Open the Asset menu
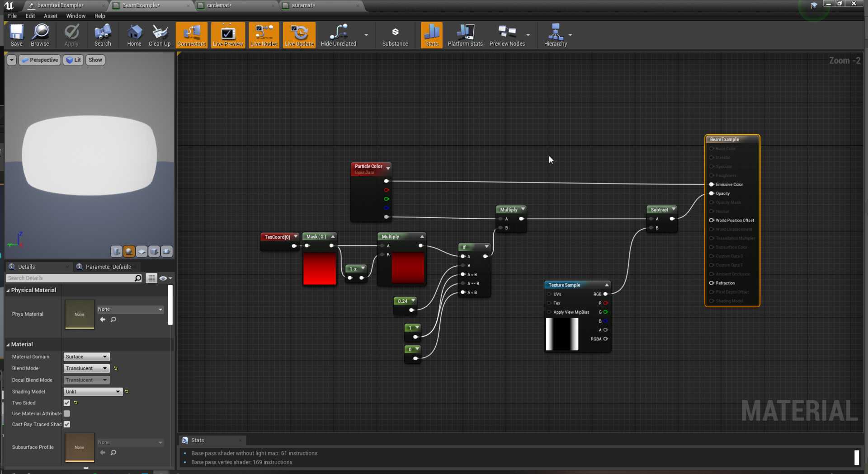868x474 pixels. click(x=50, y=16)
